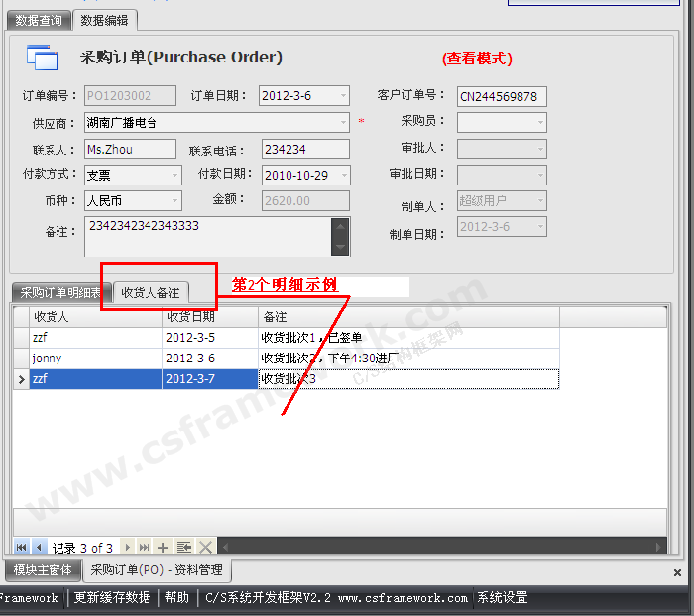Open the 模块主窗体 window tab
Viewport: 694px width, 616px height.
pos(43,570)
